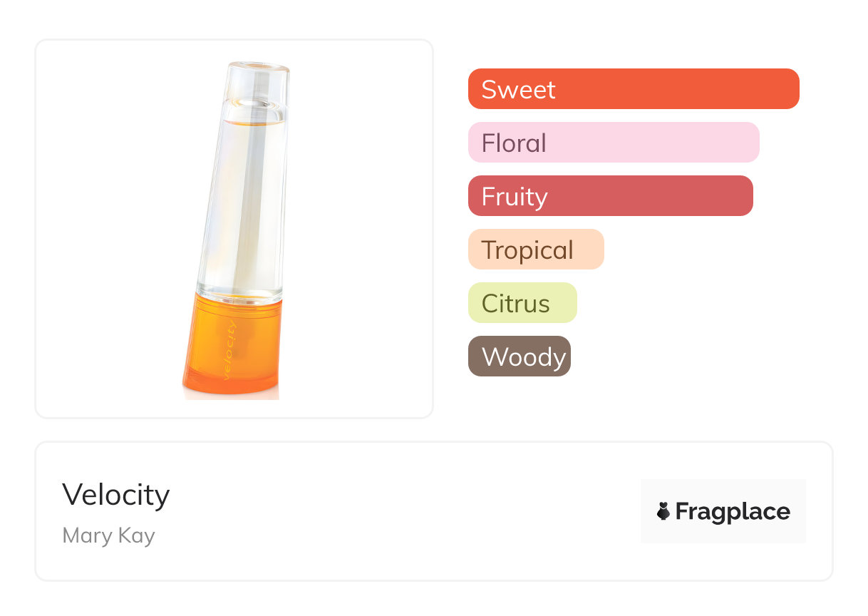Viewport: 868px width, 616px height.
Task: Click the Fragplace bottle logo icon
Action: point(663,511)
